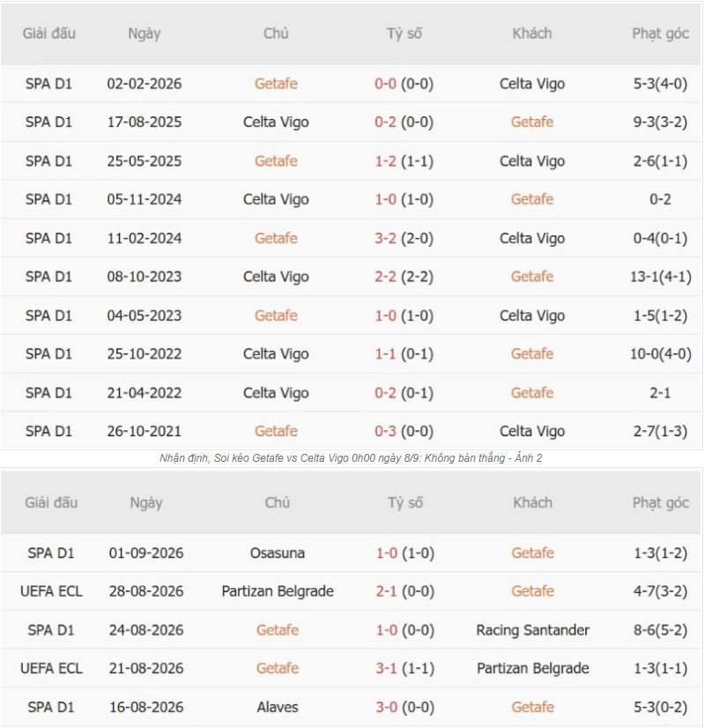This screenshot has width=704, height=728.
Task: Click the 'Tỷ số' header in first table
Action: tap(404, 33)
